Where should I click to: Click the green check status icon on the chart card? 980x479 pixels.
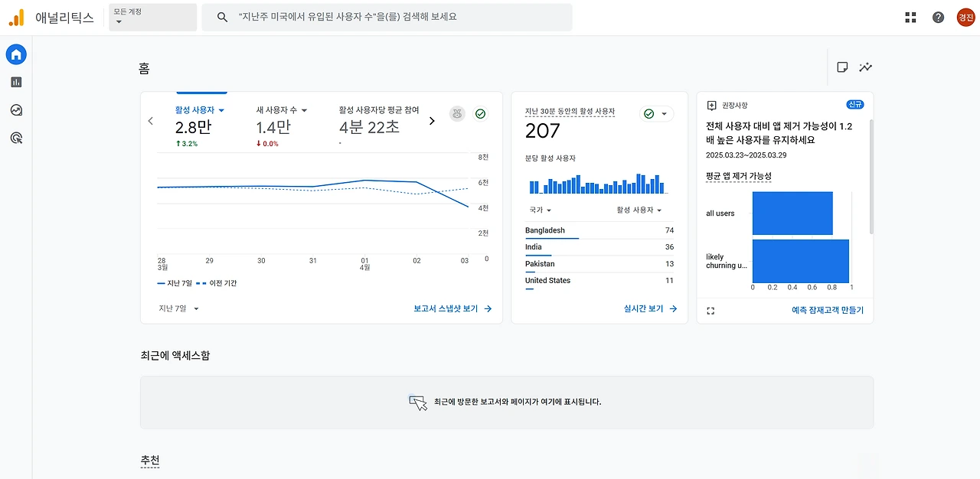click(x=480, y=114)
